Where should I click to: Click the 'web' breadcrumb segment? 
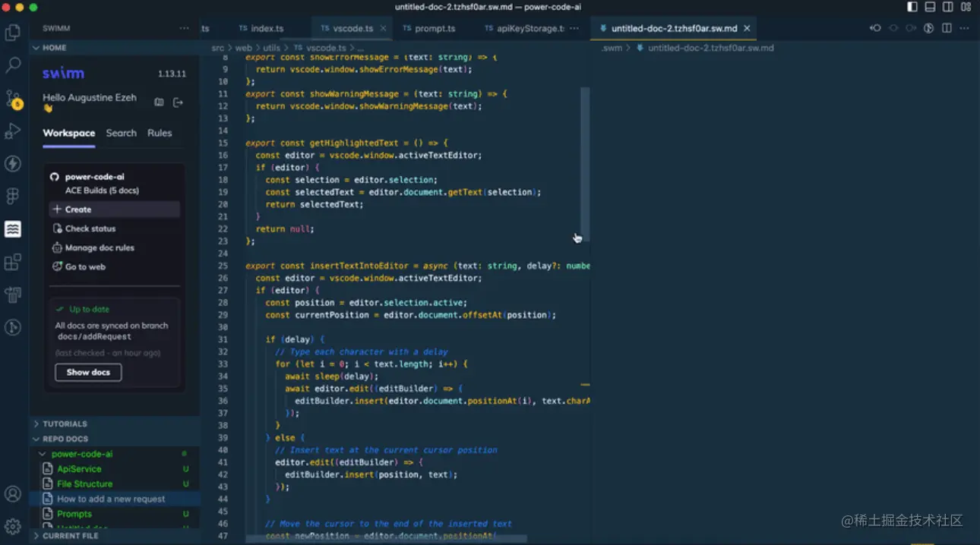point(243,48)
